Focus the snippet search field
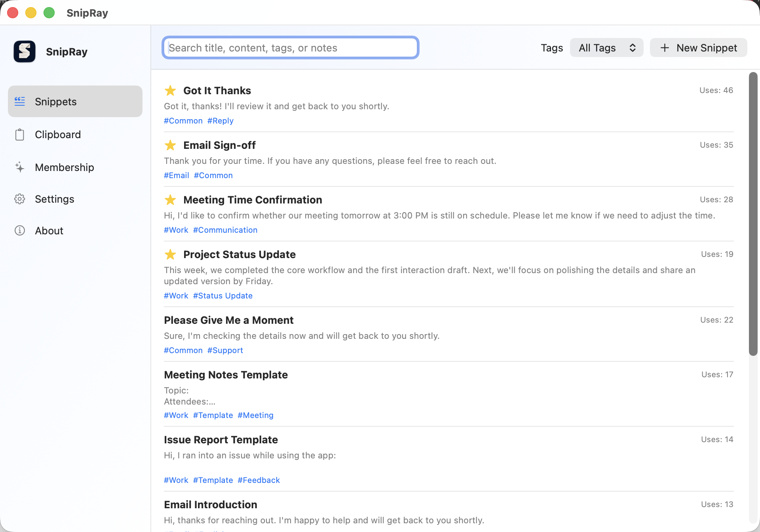This screenshot has height=532, width=760. tap(291, 47)
